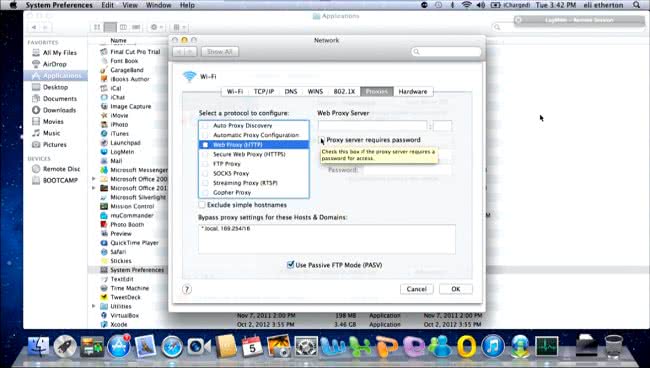Enable Secure Web Proxy (HTTPS) checkbox
650x368 pixels.
coord(205,154)
